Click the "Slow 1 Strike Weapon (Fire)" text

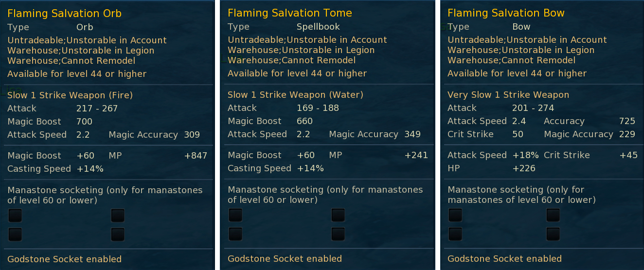(x=70, y=95)
